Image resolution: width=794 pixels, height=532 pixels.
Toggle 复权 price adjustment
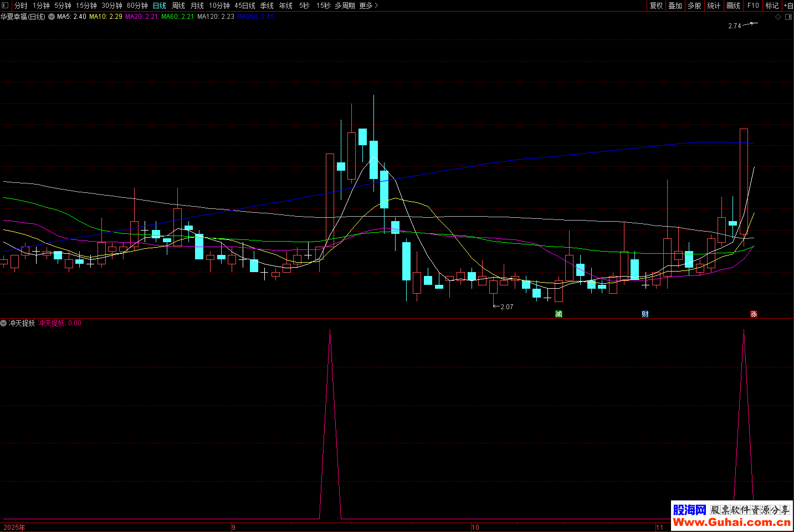656,6
